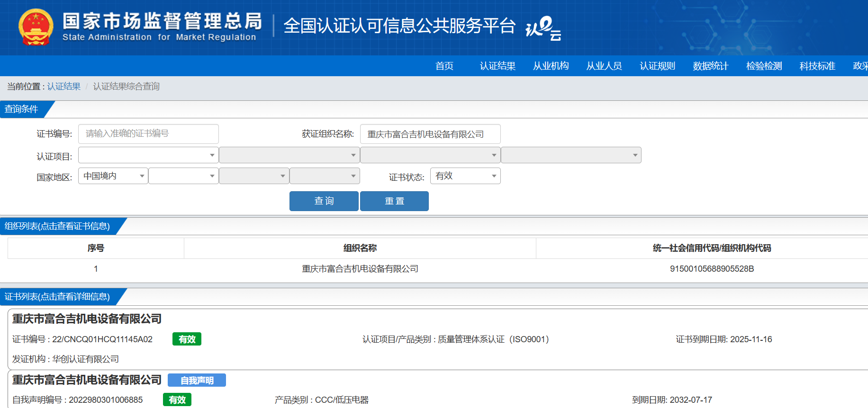
Task: Click the 认证结果 breadcrumb link
Action: (x=64, y=86)
